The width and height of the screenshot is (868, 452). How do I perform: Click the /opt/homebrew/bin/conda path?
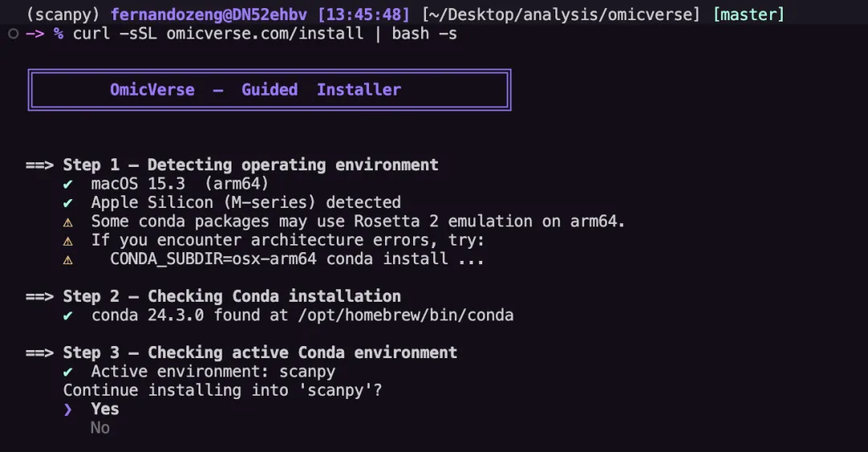coord(405,316)
